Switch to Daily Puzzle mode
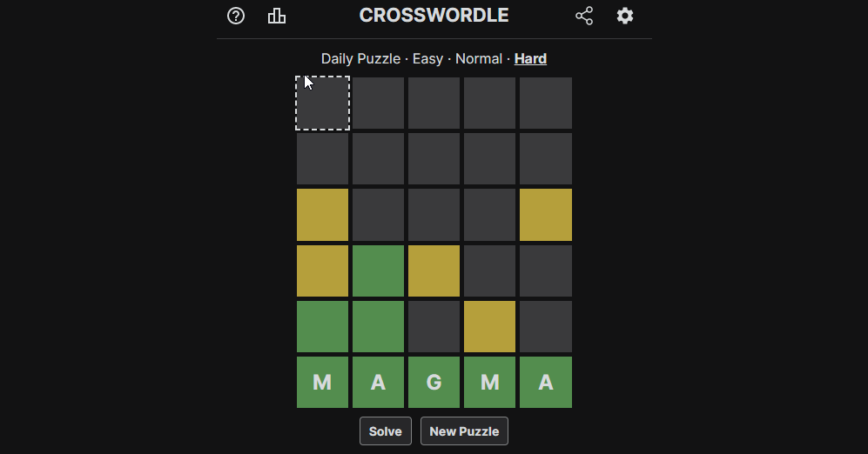This screenshot has width=868, height=454. click(360, 59)
